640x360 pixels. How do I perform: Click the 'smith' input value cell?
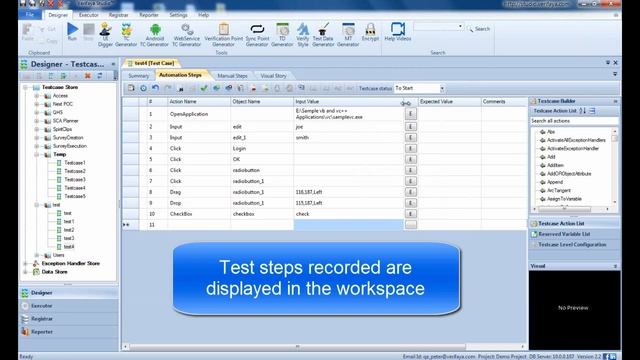(349, 138)
